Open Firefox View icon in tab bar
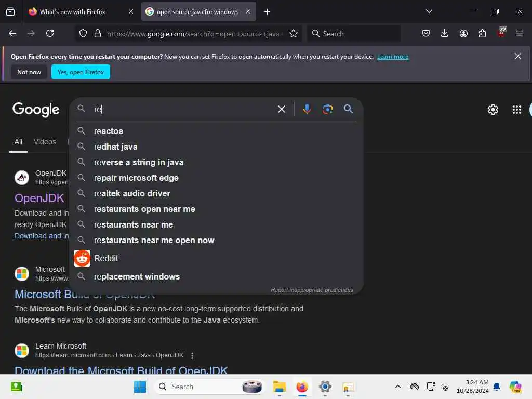The height and width of the screenshot is (399, 532). (x=10, y=12)
